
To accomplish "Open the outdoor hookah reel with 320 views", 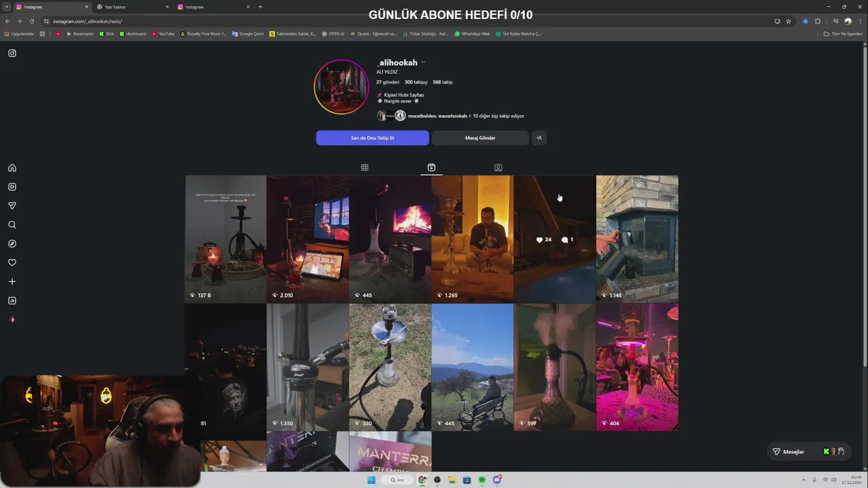I will tap(390, 367).
